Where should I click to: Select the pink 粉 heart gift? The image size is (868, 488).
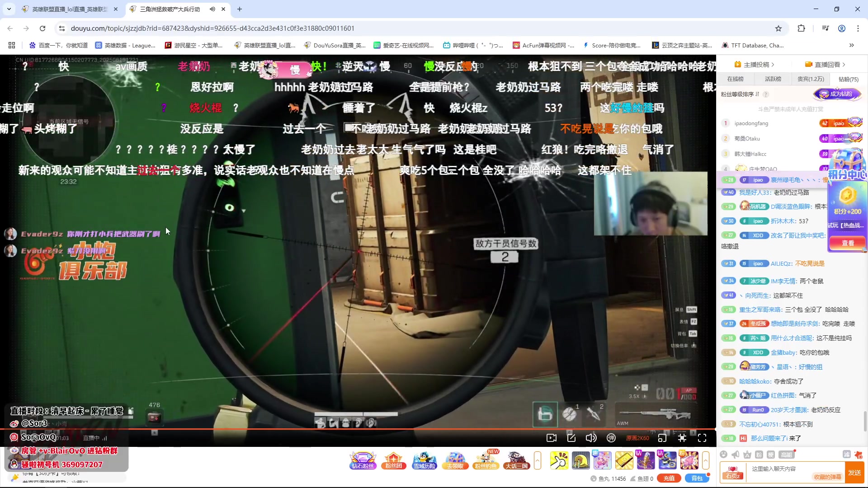(689, 460)
